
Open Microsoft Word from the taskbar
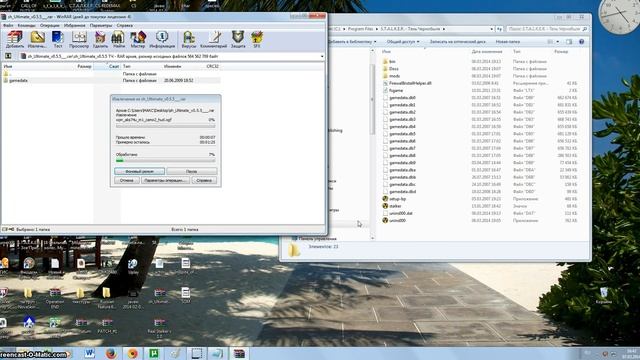89,353
